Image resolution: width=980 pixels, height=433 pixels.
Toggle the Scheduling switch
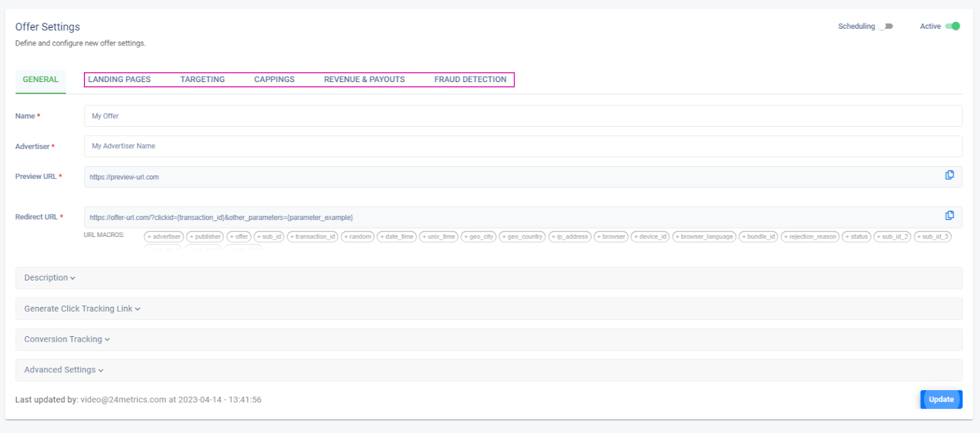click(886, 26)
